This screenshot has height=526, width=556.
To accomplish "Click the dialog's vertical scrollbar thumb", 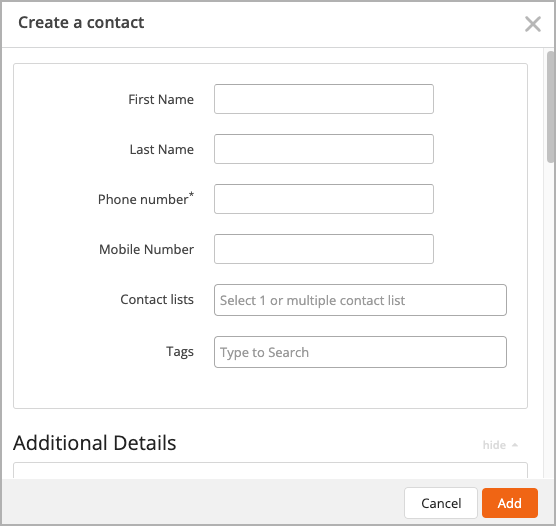I will pyautogui.click(x=551, y=106).
